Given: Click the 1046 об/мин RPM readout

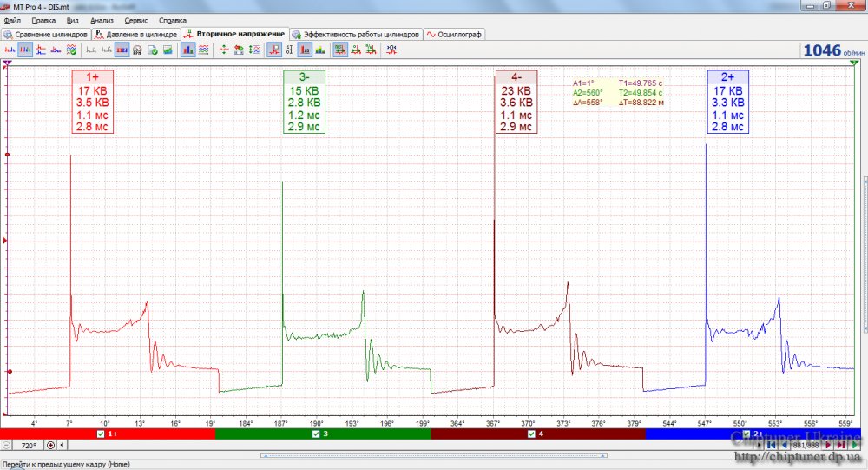Looking at the screenshot, I should point(833,50).
